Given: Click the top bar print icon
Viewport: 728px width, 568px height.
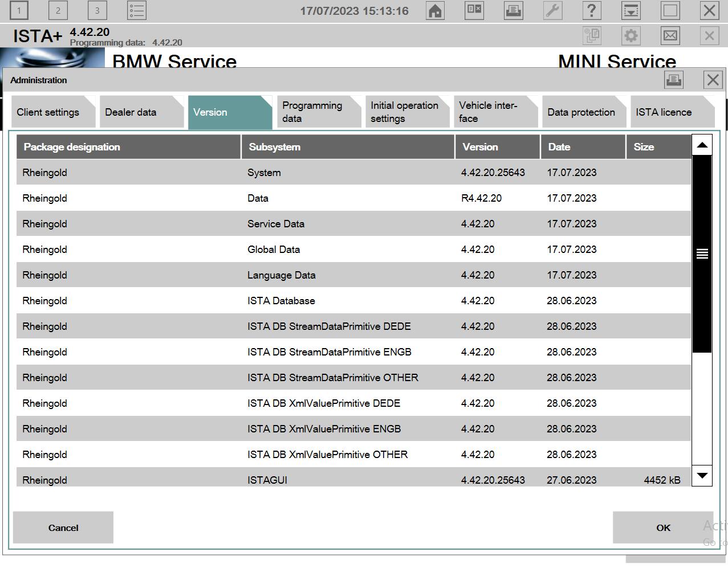Looking at the screenshot, I should (514, 10).
